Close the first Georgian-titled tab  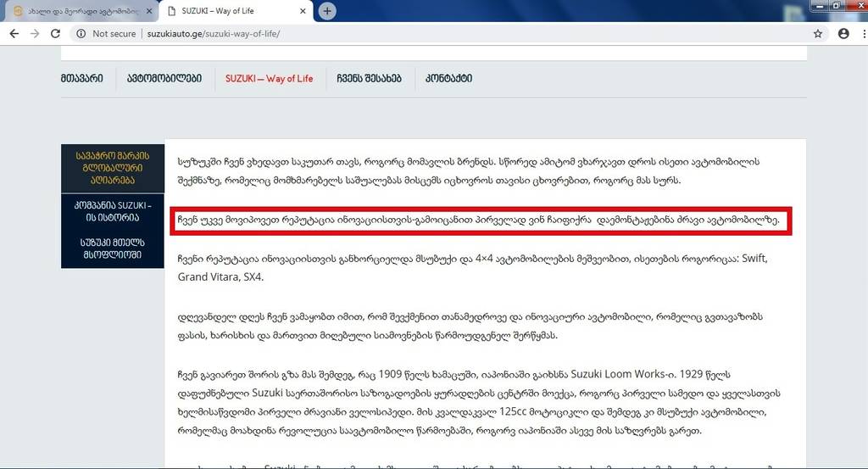tap(149, 10)
